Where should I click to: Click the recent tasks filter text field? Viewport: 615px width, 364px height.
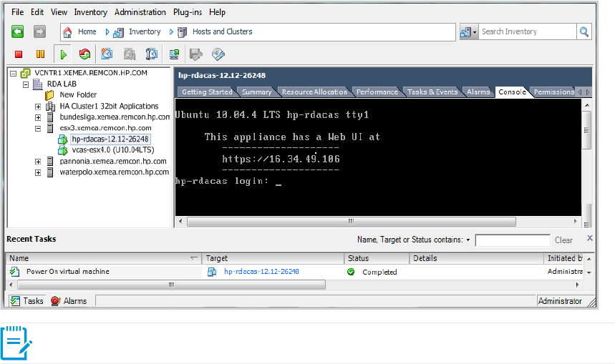[512, 240]
